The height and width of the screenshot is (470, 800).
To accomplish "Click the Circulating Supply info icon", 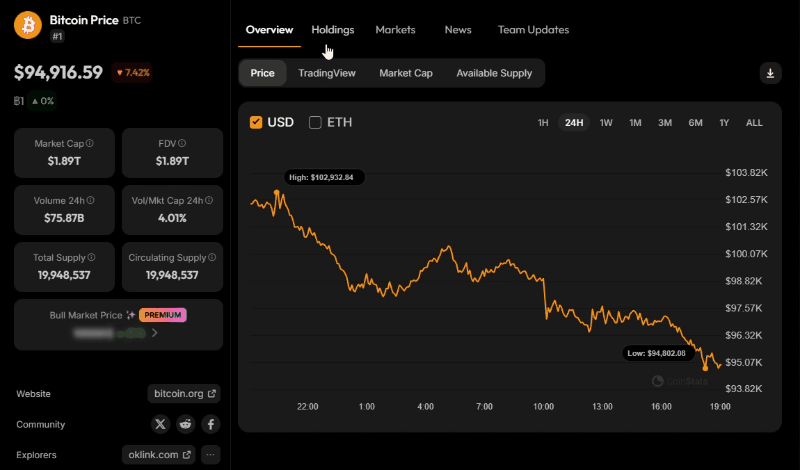I will [x=211, y=258].
